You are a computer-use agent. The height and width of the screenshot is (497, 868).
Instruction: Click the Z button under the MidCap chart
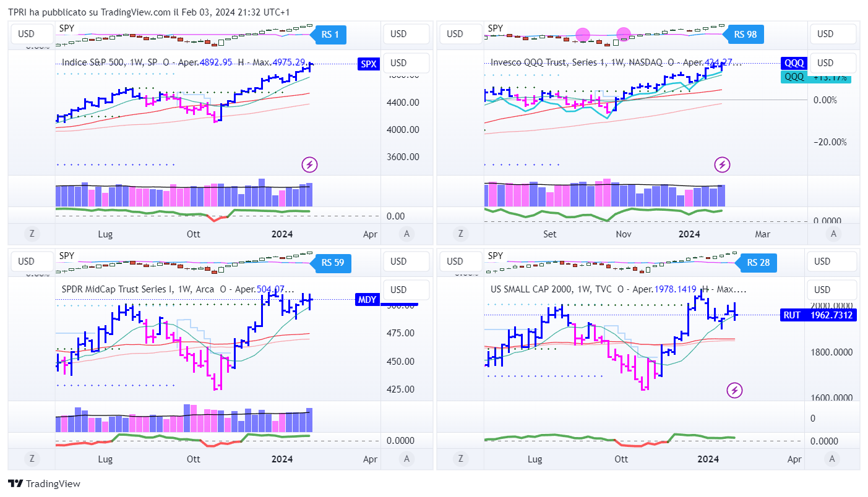click(x=31, y=459)
